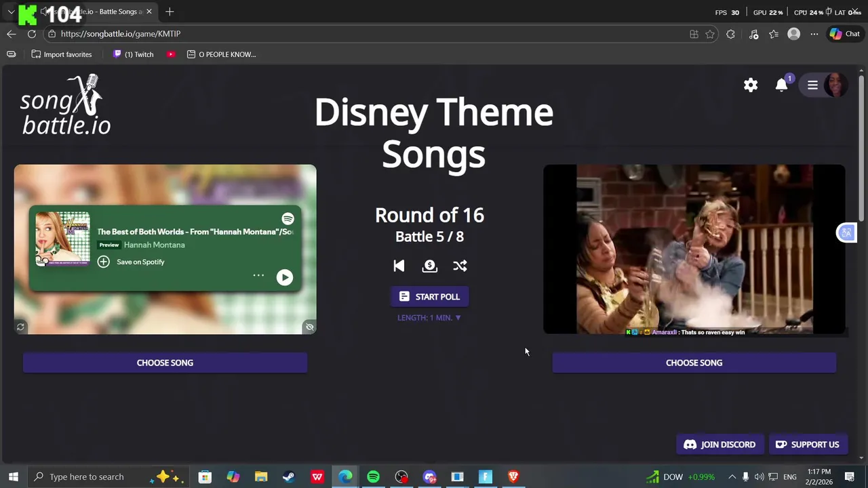The width and height of the screenshot is (868, 488).
Task: Show hidden system tray icons
Action: point(732,476)
